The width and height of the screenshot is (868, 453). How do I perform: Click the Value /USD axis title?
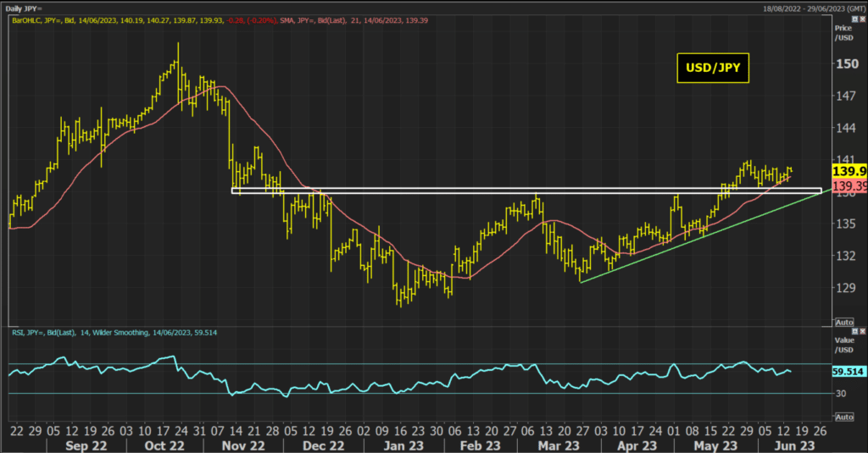[x=844, y=345]
